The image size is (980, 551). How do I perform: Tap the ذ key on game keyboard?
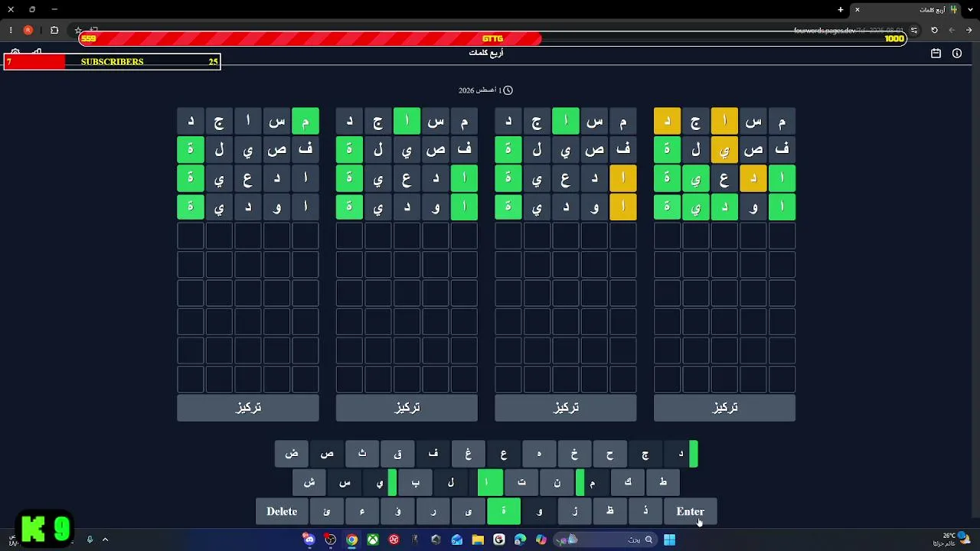(x=645, y=512)
